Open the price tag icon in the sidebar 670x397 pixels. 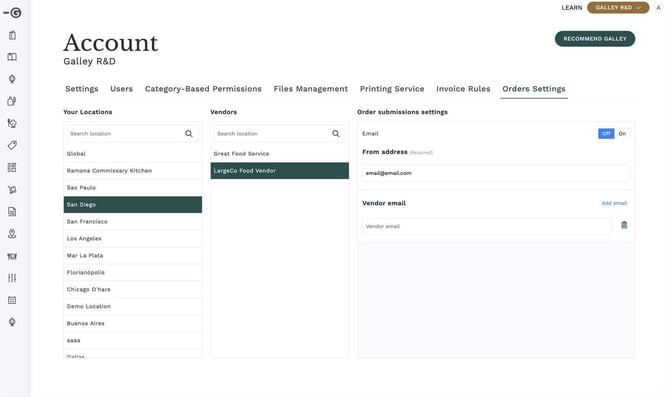pyautogui.click(x=12, y=145)
